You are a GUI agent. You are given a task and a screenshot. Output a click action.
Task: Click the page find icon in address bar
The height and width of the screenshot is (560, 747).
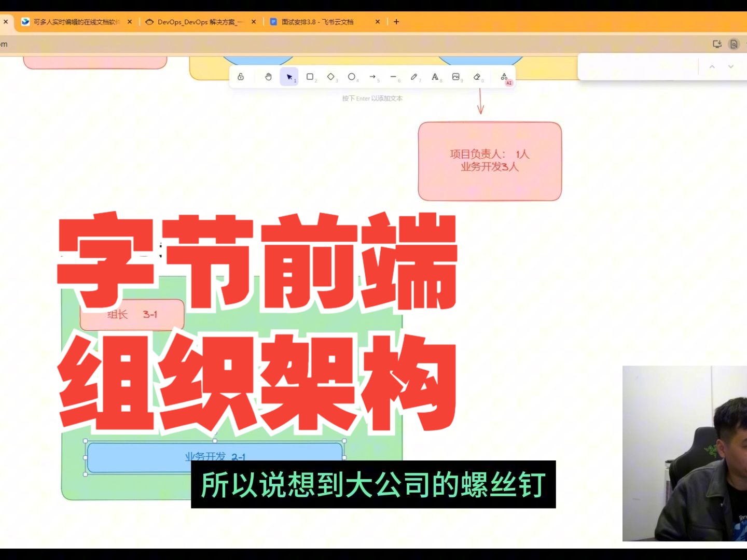point(734,44)
